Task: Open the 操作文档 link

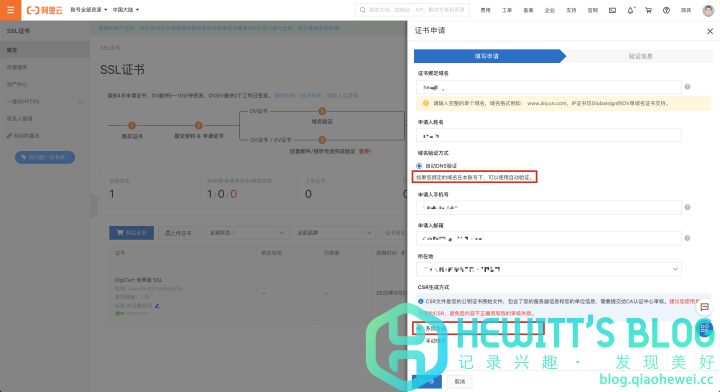Action: 285,95
